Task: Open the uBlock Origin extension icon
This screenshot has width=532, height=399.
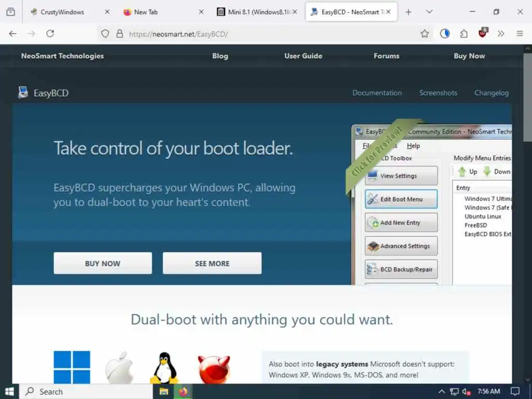Action: tap(483, 33)
